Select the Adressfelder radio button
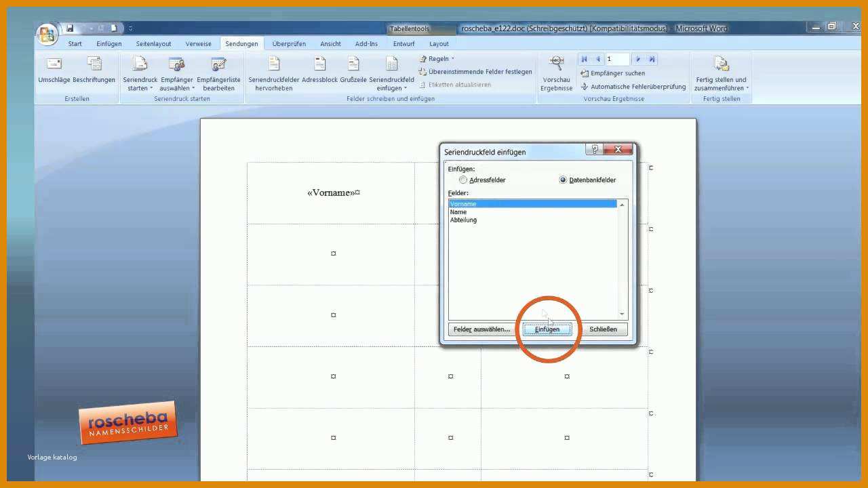 [x=464, y=180]
